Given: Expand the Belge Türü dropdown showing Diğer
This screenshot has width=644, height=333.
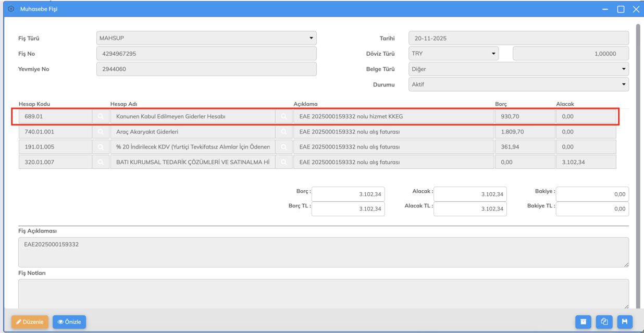Looking at the screenshot, I should coord(518,69).
